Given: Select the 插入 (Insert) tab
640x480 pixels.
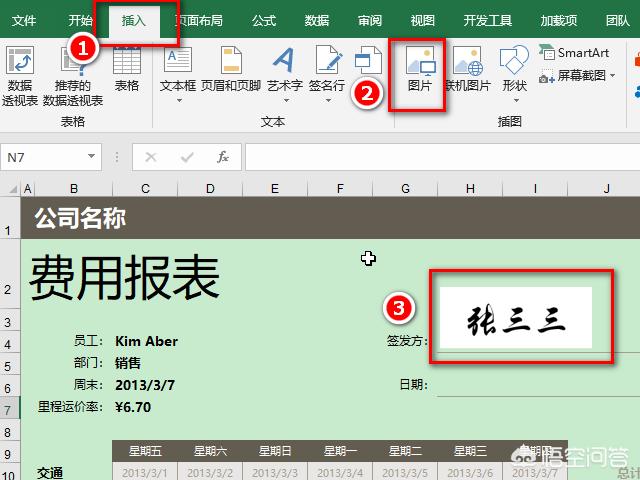Looking at the screenshot, I should tap(134, 20).
